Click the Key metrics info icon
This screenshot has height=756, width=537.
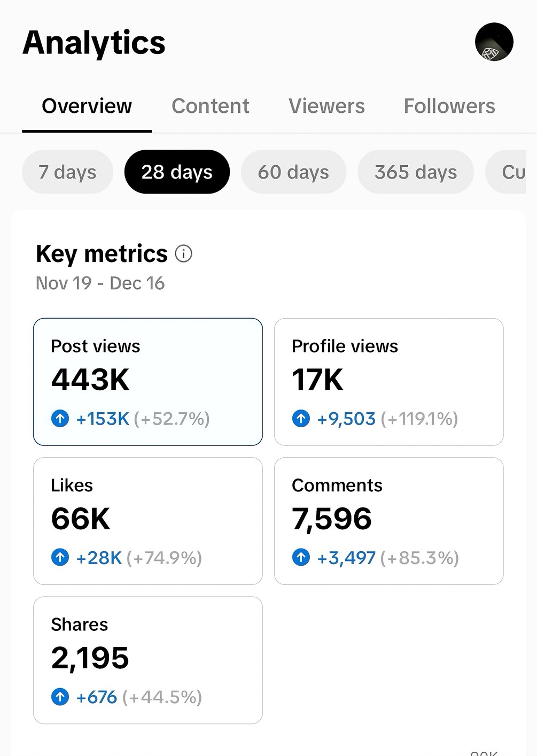(x=183, y=253)
